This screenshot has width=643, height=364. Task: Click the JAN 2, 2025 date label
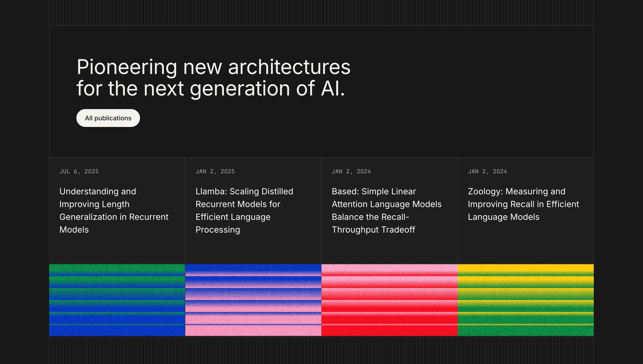point(215,172)
